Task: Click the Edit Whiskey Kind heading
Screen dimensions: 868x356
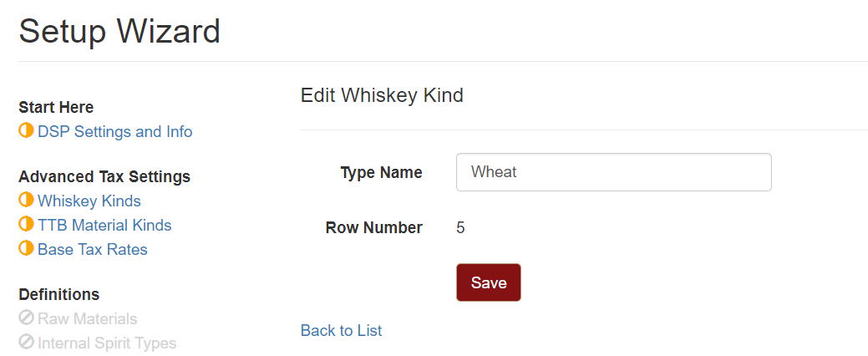Action: (382, 96)
